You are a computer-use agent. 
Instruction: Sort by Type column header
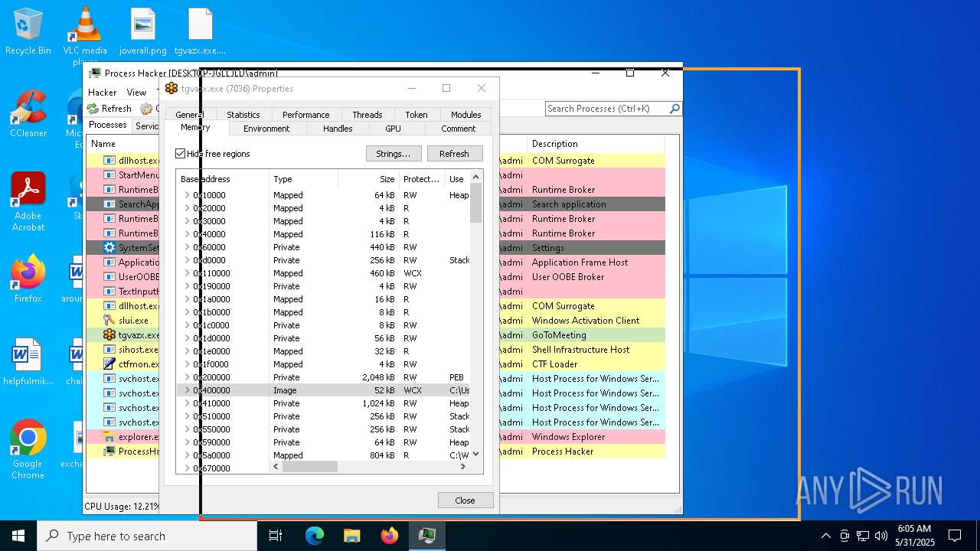point(304,179)
